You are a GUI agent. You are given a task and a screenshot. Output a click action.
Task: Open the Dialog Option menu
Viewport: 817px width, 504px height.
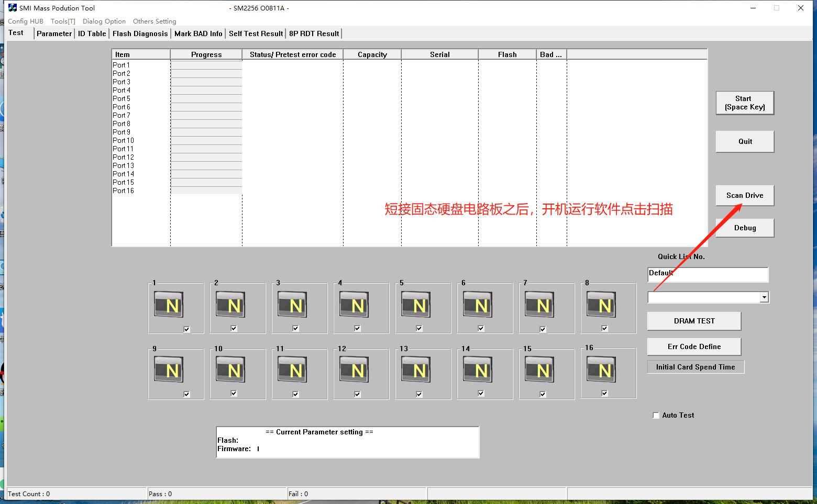pos(104,21)
